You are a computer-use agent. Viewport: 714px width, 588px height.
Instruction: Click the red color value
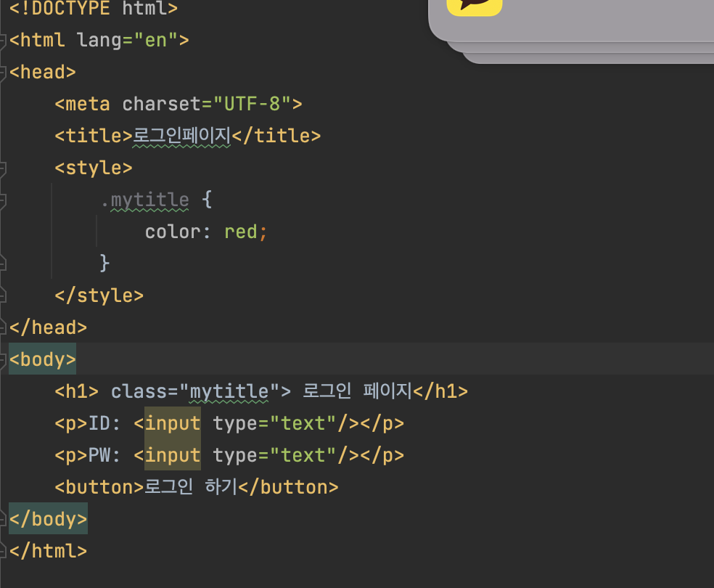coord(240,232)
